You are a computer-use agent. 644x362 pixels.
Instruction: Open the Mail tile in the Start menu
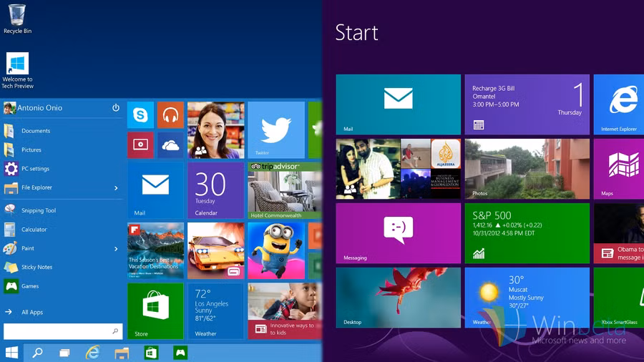click(x=155, y=190)
